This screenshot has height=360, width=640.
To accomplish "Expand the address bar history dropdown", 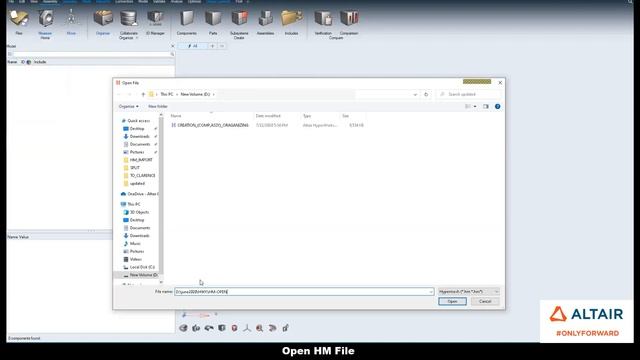I will click(415, 94).
